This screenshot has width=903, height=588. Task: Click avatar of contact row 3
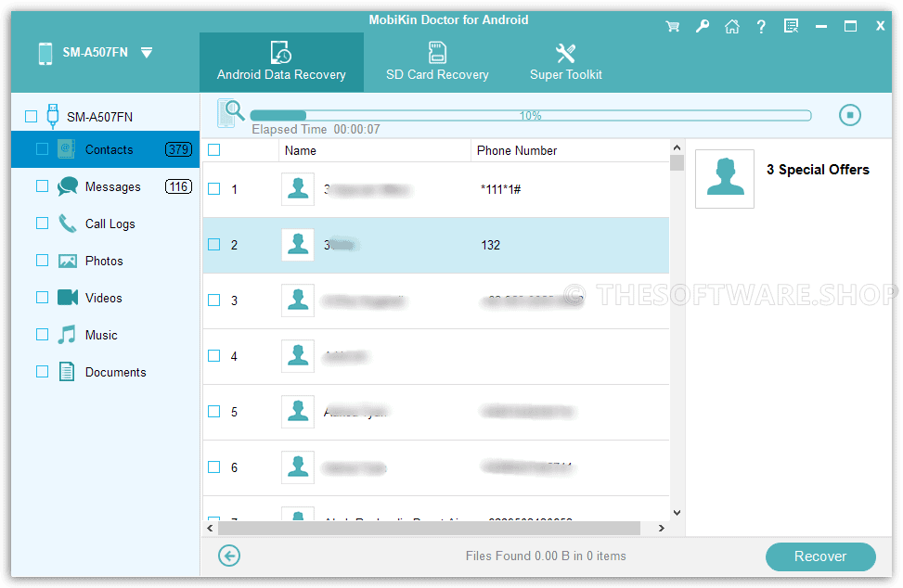coord(298,300)
